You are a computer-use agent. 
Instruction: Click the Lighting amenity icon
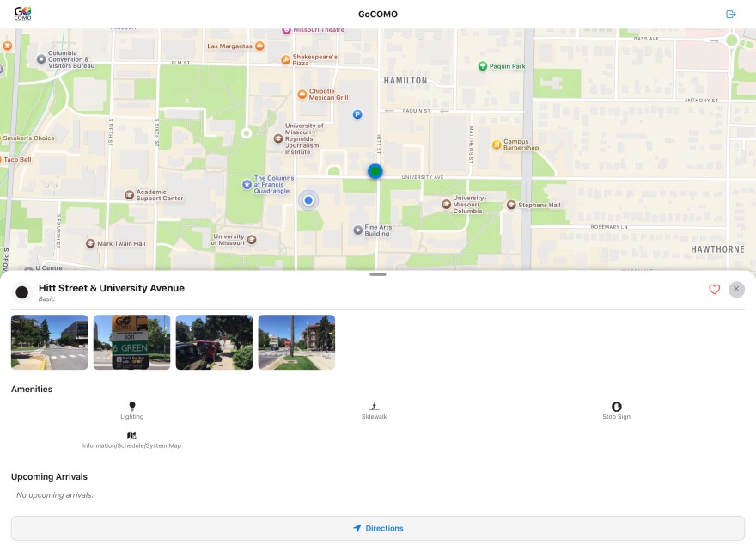point(132,407)
